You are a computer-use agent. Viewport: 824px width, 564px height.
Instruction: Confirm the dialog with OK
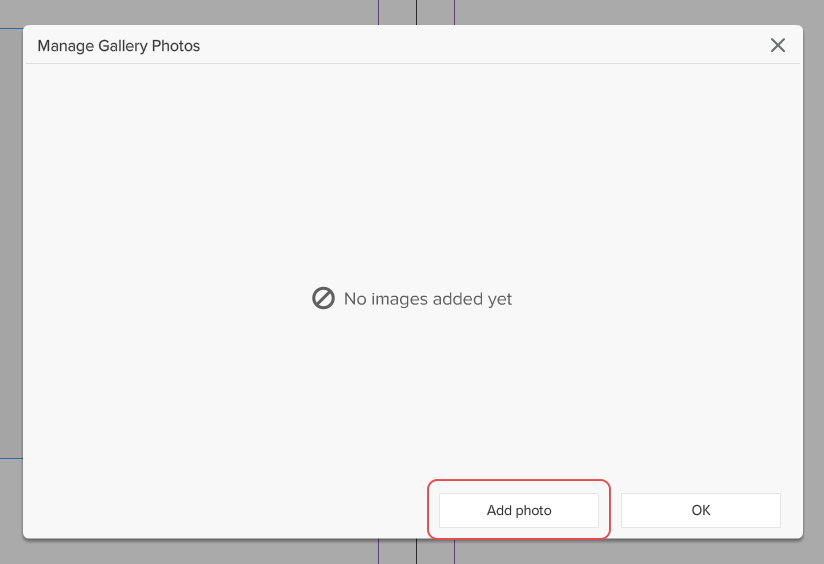tap(700, 510)
